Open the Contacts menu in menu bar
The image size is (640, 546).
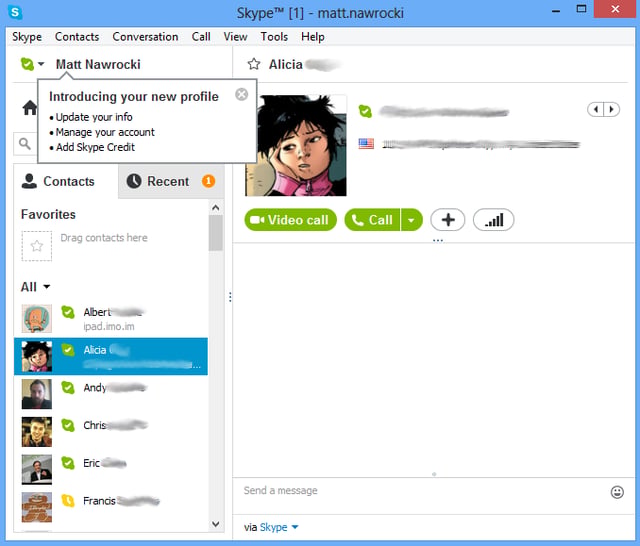(77, 37)
